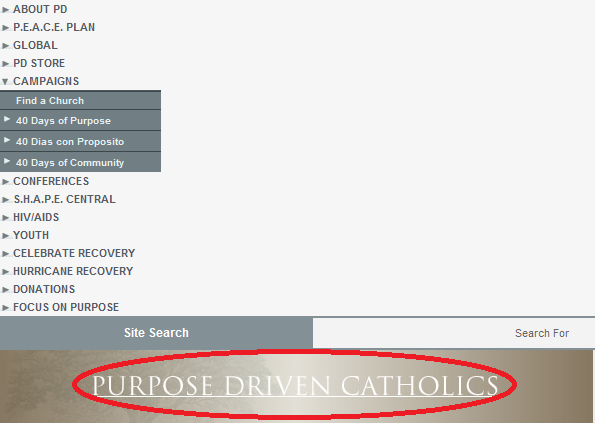This screenshot has height=423, width=595.
Task: Expand the HIV/AIDS arrow
Action: tap(5, 218)
